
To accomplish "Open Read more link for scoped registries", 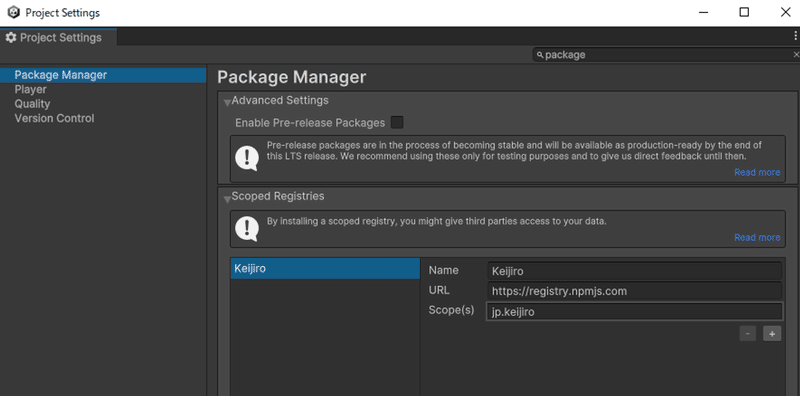I will (x=757, y=237).
